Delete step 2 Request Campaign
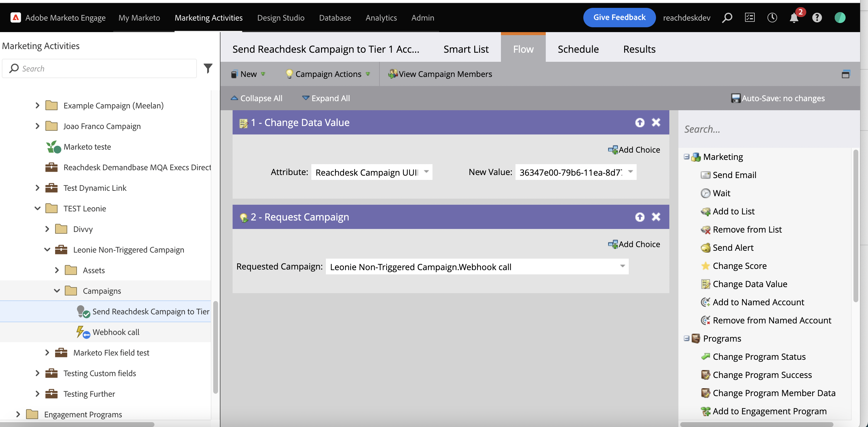 [x=656, y=216]
